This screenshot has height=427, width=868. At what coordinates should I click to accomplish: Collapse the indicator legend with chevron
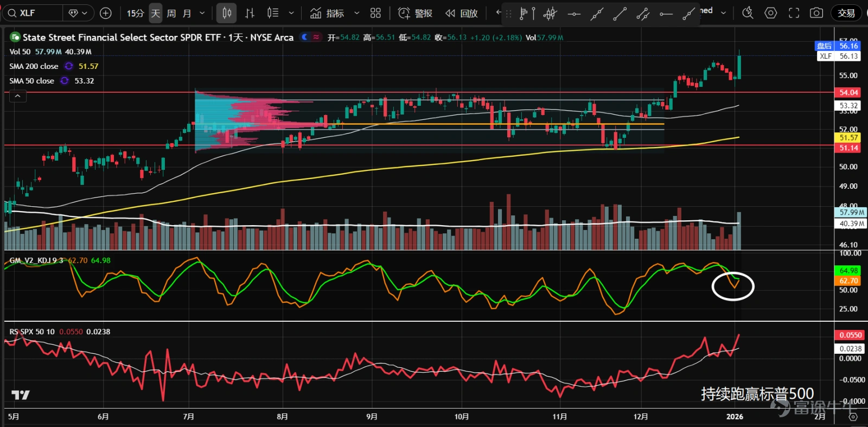17,96
